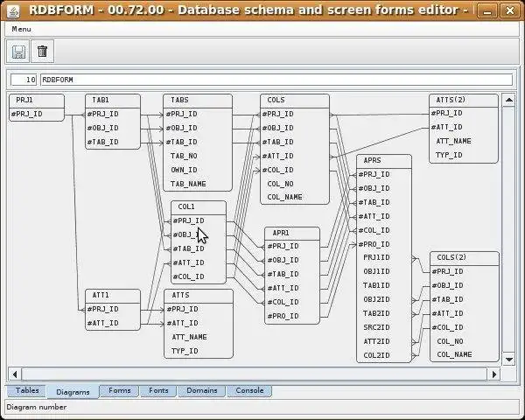Open the Domains tab

201,390
